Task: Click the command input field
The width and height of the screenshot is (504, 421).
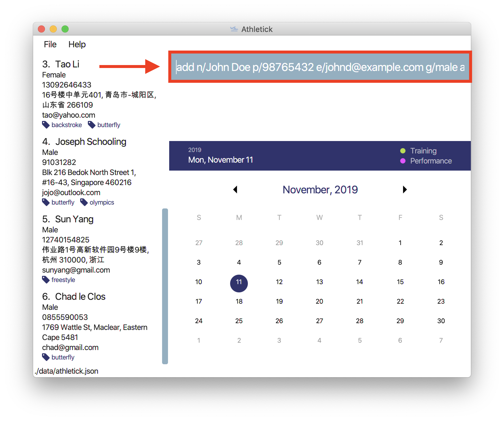Action: (x=320, y=67)
